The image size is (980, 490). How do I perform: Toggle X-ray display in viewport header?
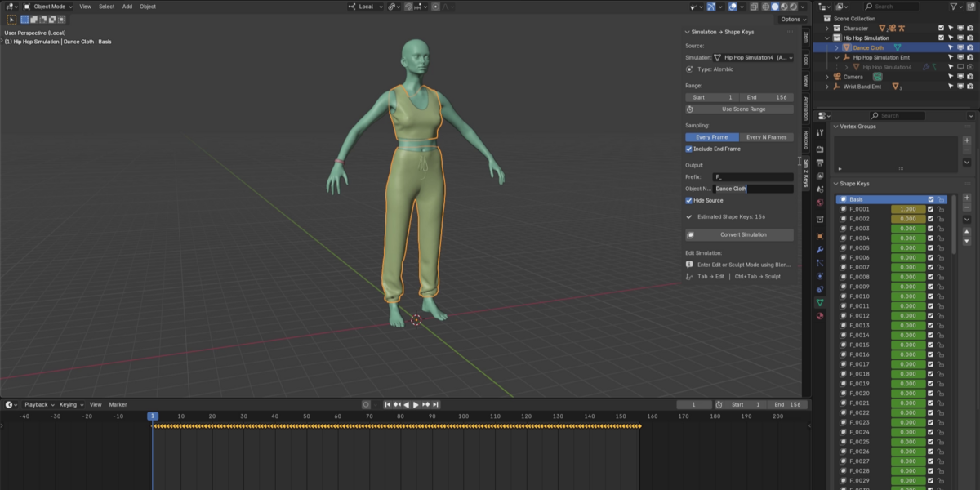coord(755,7)
